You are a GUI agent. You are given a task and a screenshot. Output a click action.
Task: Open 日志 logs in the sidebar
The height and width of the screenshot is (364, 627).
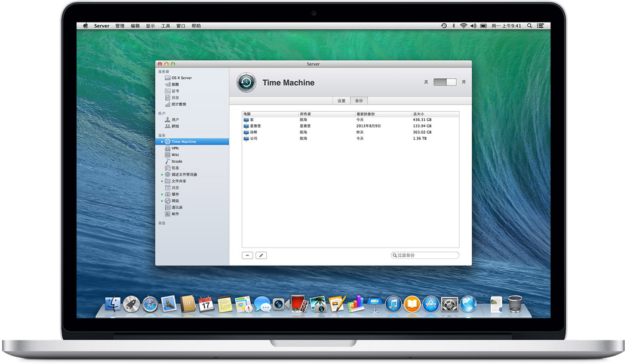coord(172,97)
